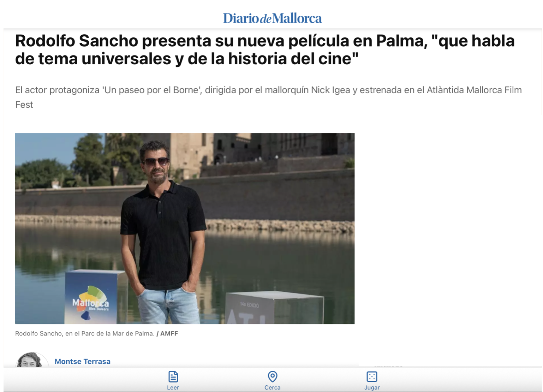Switch to the Jugar tab label

coord(372,387)
